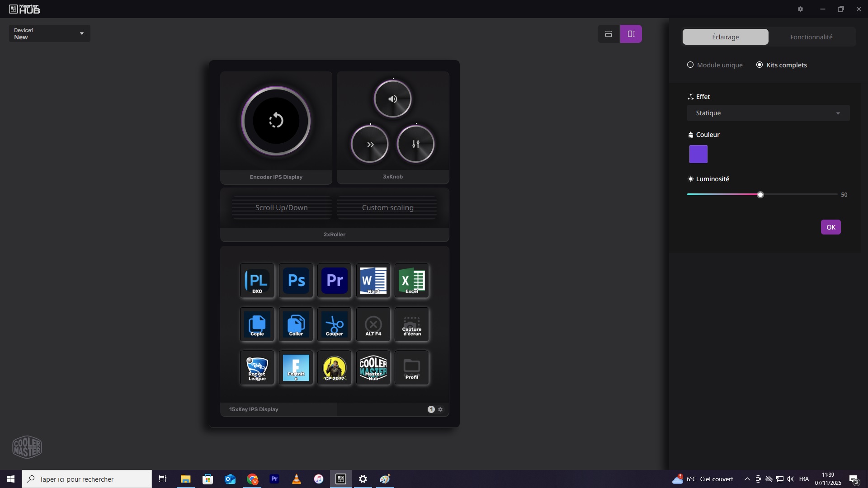This screenshot has width=868, height=488.
Task: Select the Premiere Pro key
Action: (335, 281)
